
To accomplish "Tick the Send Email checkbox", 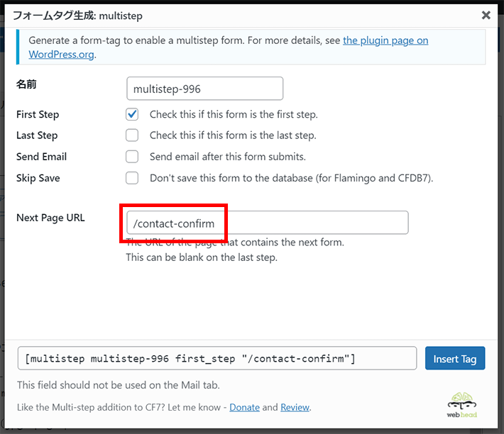I will tap(132, 157).
